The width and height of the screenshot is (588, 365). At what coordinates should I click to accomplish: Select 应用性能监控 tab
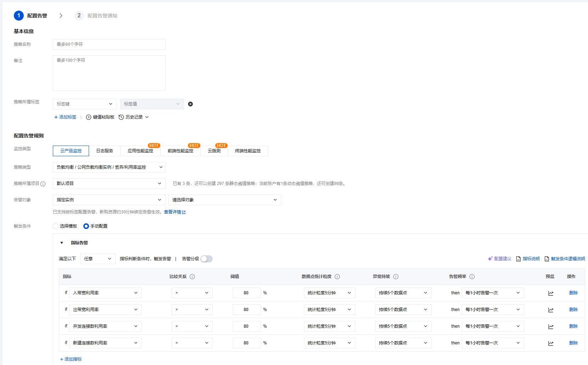pos(140,151)
